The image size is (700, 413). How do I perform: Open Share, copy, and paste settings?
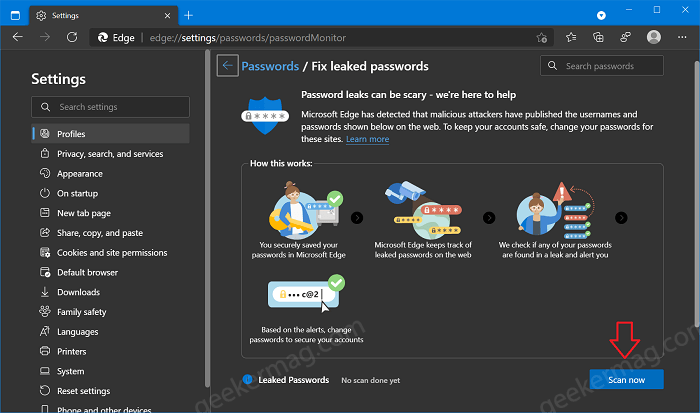pyautogui.click(x=110, y=233)
